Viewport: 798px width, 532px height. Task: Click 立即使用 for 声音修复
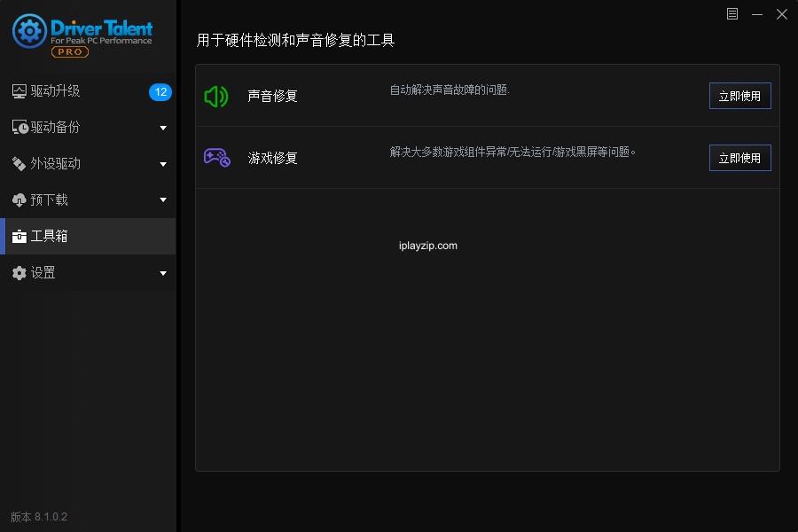point(740,96)
